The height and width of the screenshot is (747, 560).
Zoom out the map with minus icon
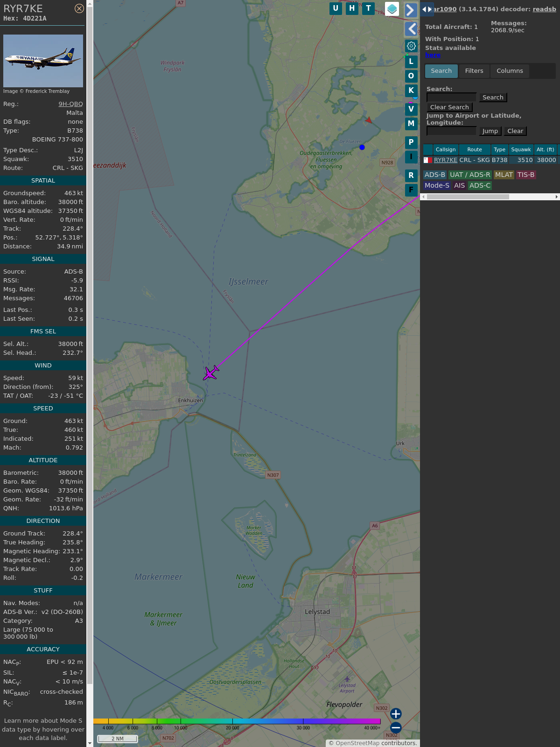pos(396,727)
